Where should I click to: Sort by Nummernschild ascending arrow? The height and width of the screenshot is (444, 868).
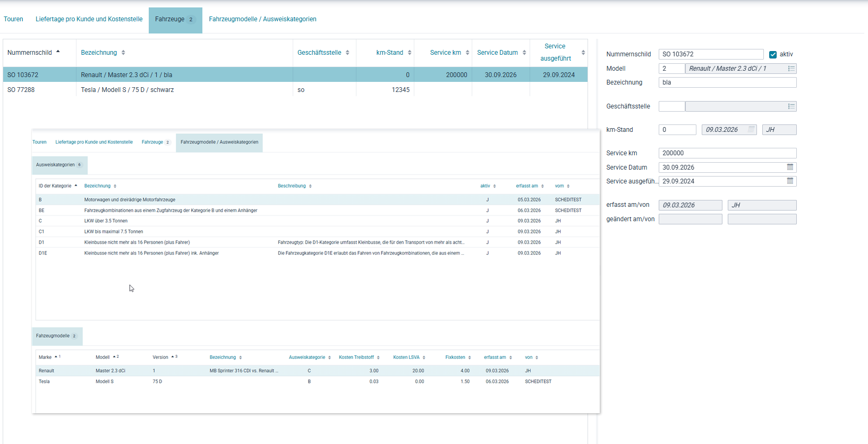point(58,52)
